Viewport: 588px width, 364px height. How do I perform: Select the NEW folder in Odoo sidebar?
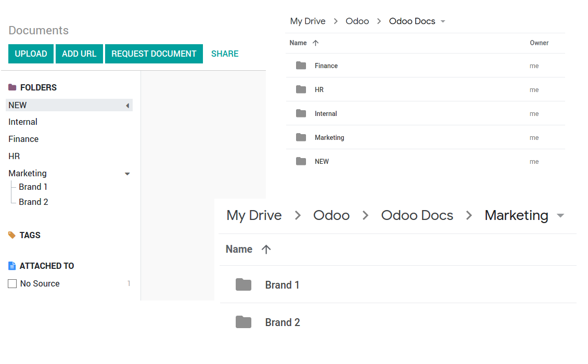69,106
